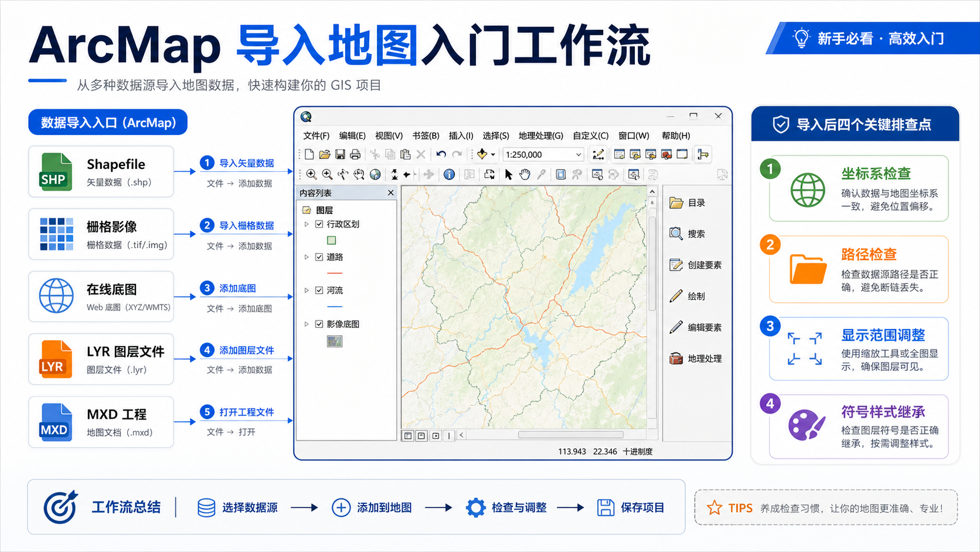Close the 内容列表 panel
This screenshot has height=552, width=980.
pos(391,192)
